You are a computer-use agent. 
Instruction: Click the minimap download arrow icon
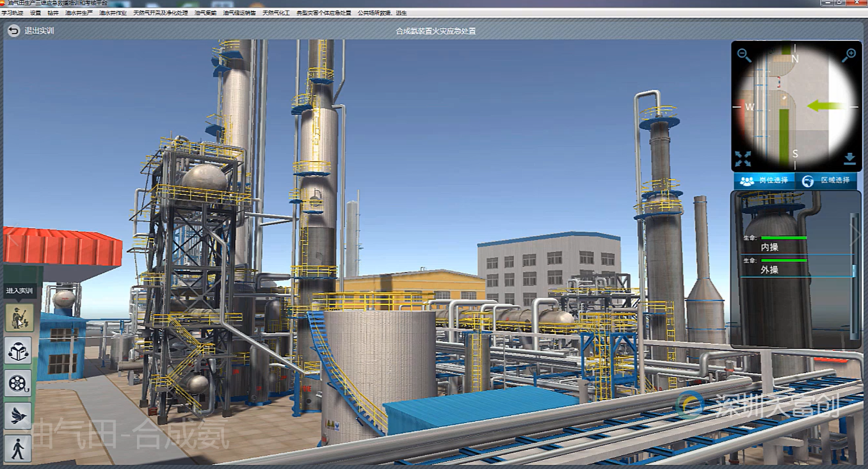point(849,159)
